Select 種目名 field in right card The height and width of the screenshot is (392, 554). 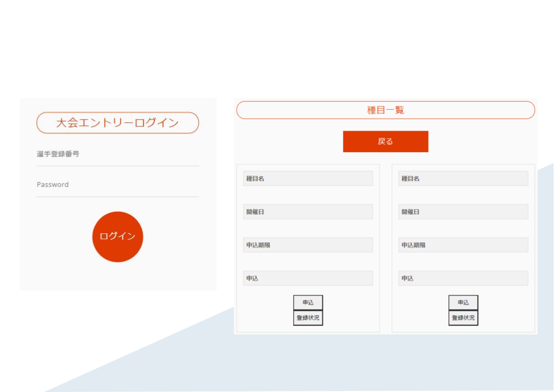tap(463, 179)
